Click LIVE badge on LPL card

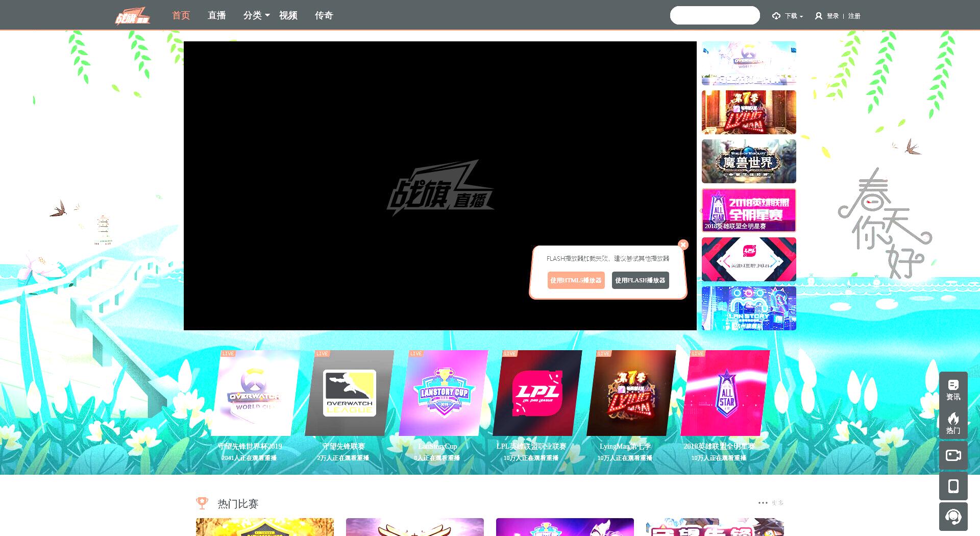[x=510, y=353]
